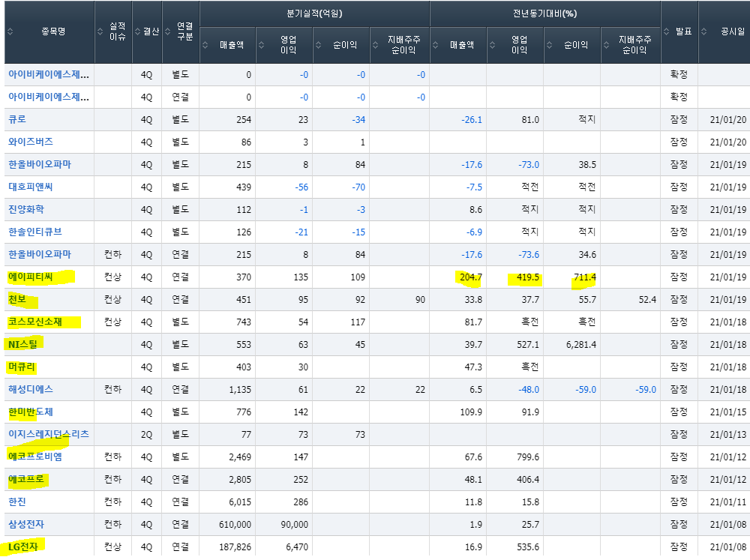Select 한진 revenue value 6,015
Viewport: 750px width, 560px height.
[x=240, y=502]
